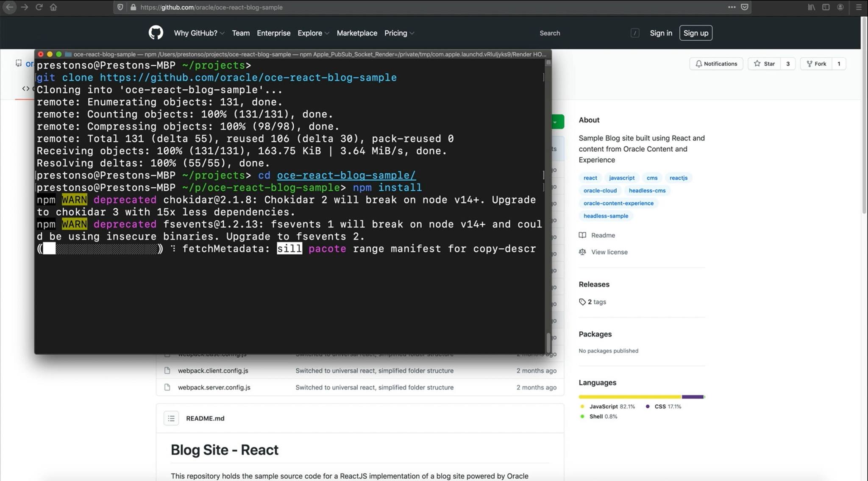Open the Packages heading link
Viewport: 868px width, 481px height.
(595, 334)
